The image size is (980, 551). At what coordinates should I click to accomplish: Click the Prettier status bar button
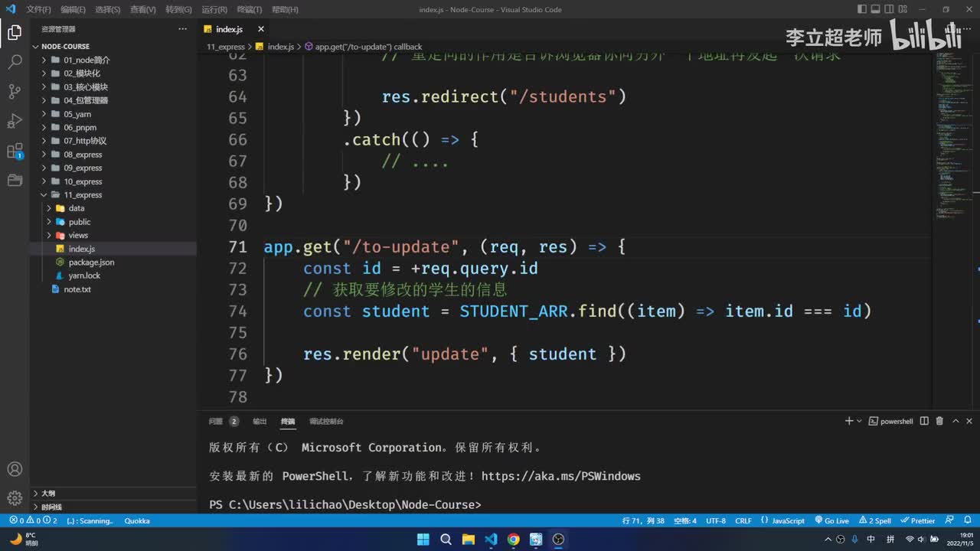[918, 520]
